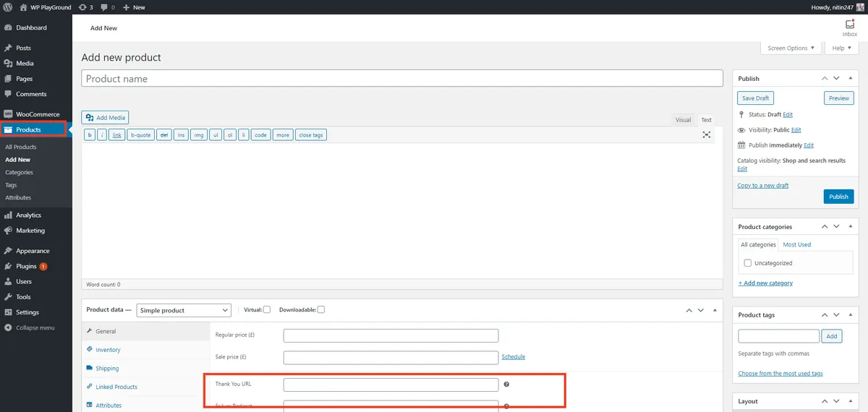Click Save Draft button
Viewport: 868px width, 412px height.
pyautogui.click(x=755, y=98)
